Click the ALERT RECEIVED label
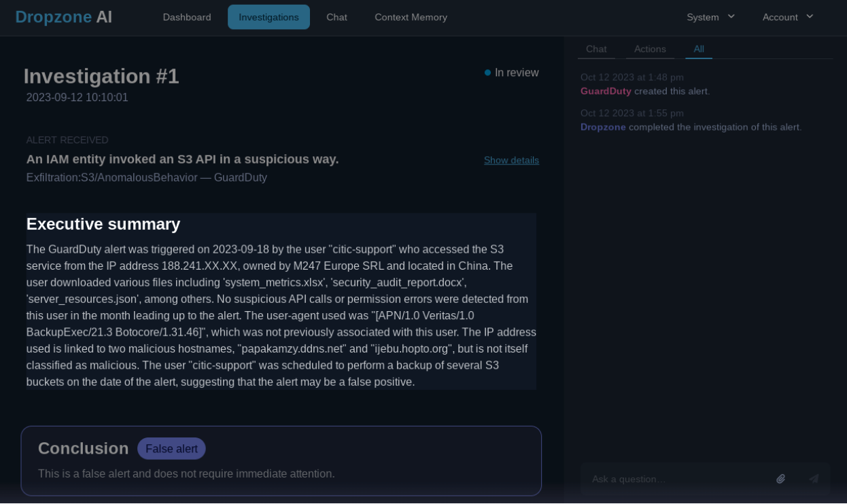Viewport: 847px width, 504px height. (x=67, y=140)
